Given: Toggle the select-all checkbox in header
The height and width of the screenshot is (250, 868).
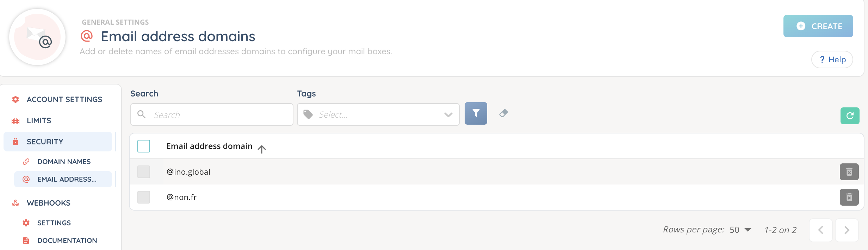Looking at the screenshot, I should click(144, 146).
